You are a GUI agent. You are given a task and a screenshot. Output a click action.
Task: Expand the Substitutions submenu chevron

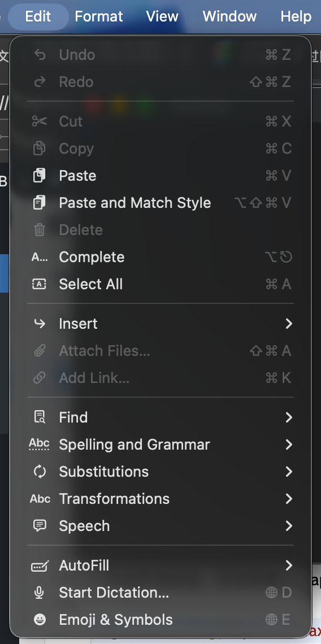289,472
